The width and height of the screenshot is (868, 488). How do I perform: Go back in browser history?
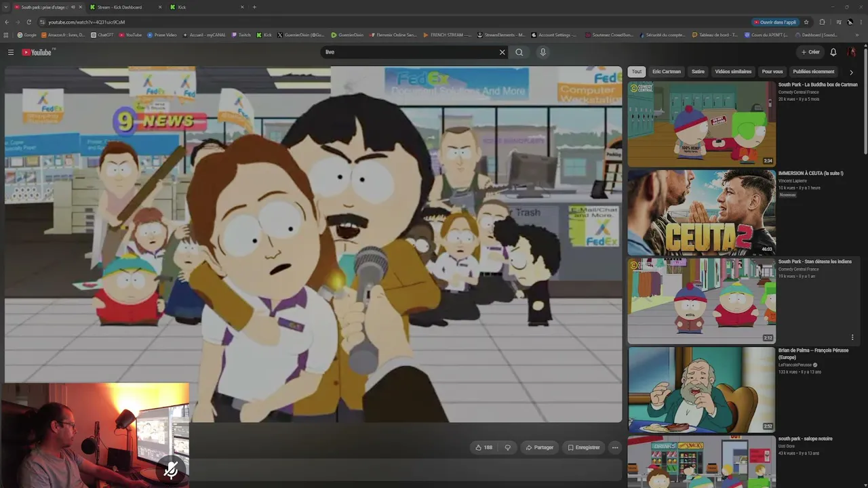6,22
